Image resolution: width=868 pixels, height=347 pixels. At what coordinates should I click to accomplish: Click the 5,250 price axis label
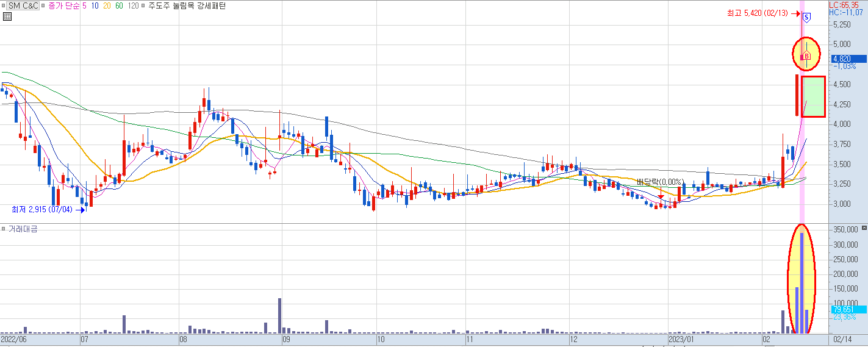point(841,25)
